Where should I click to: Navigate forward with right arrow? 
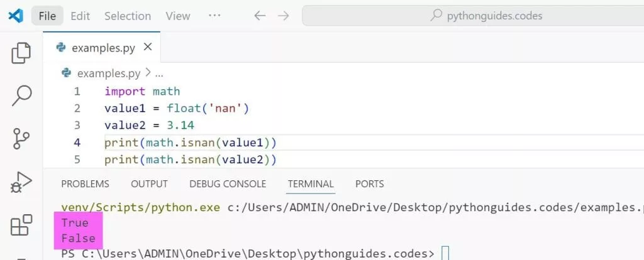pyautogui.click(x=283, y=16)
